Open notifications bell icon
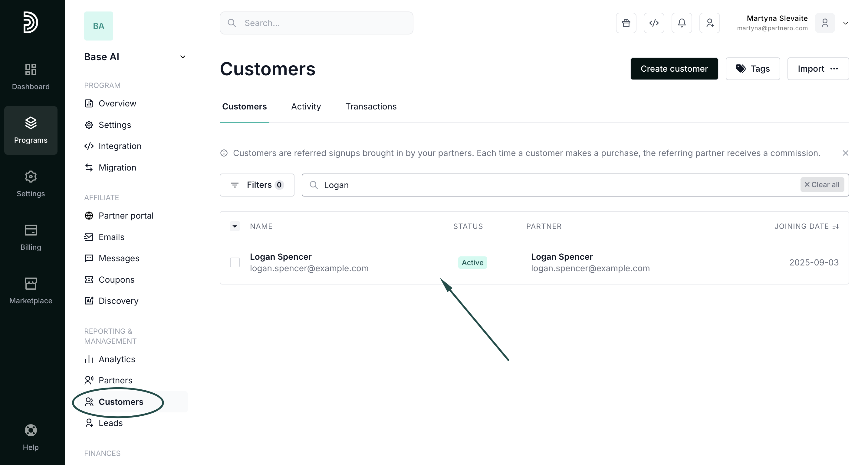This screenshot has width=868, height=465. coord(682,23)
